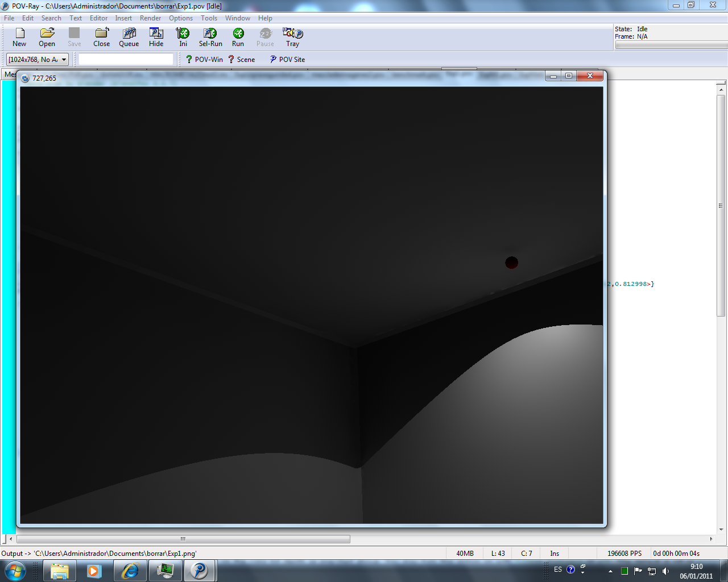Click the Sel-Run toolbar icon
Screen dimensions: 728x582
(210, 38)
